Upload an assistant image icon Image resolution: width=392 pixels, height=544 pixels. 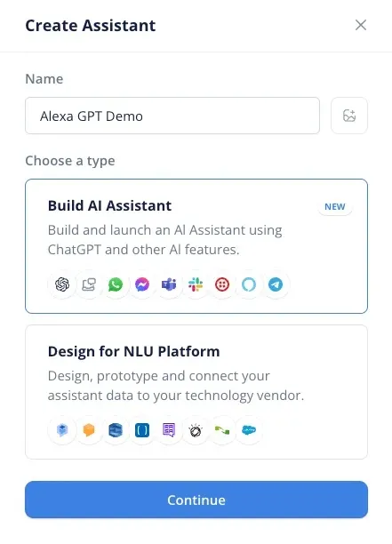(349, 116)
